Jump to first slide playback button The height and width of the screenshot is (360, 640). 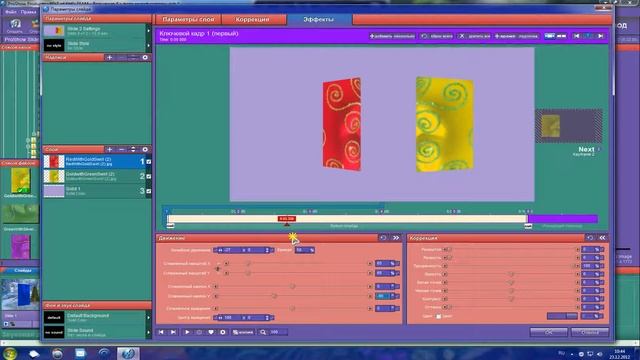pos(161,332)
